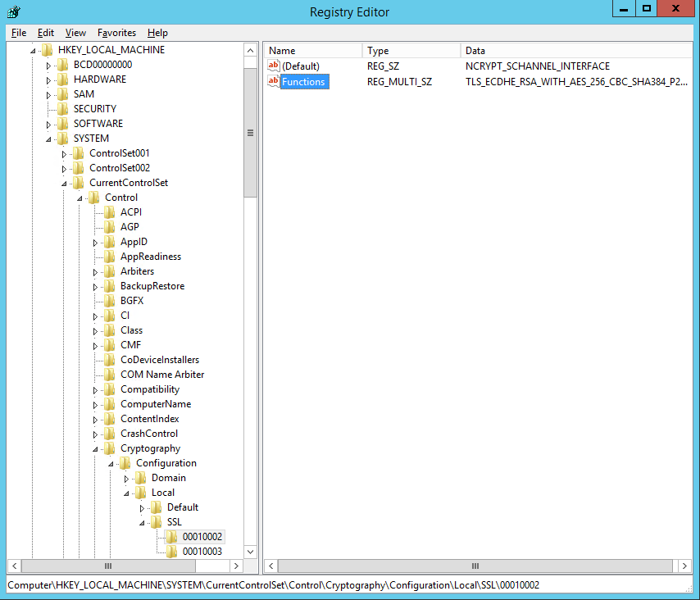Select the Control key in the tree

pos(121,198)
